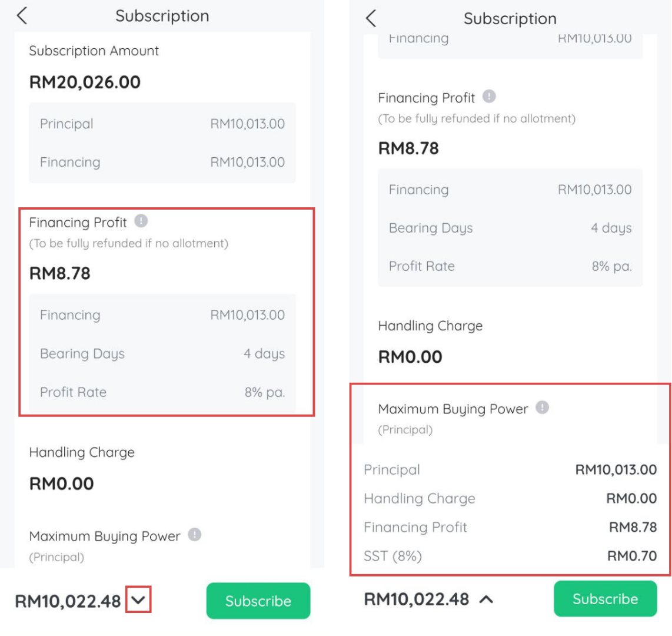672x636 pixels.
Task: Click the Handling Charge row in expanded breakdown
Action: (x=510, y=499)
